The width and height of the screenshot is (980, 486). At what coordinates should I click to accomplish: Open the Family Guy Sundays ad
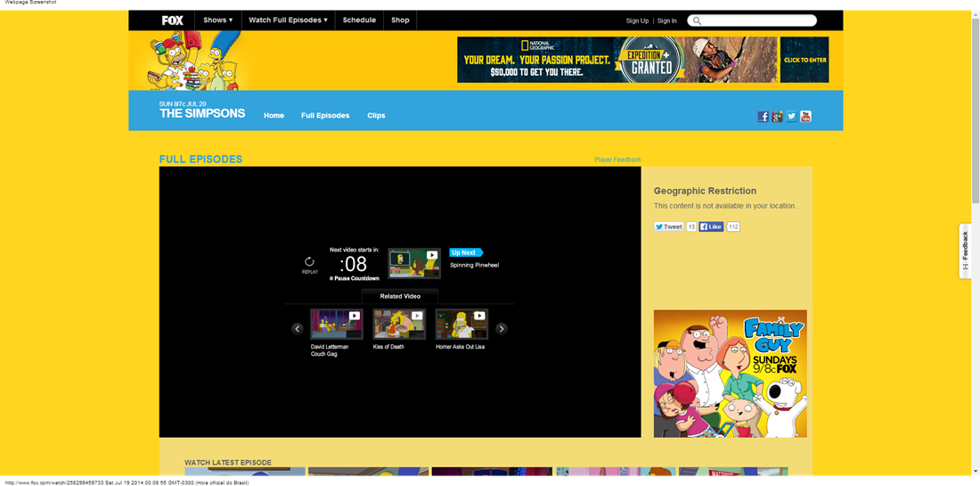tap(730, 374)
